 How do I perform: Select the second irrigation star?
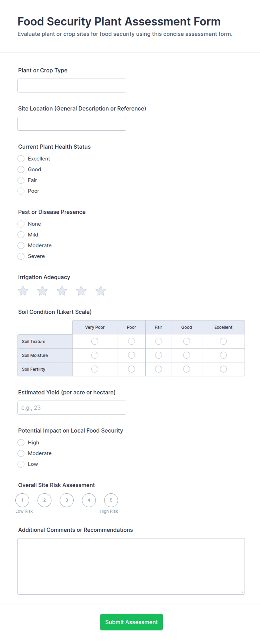(42, 291)
